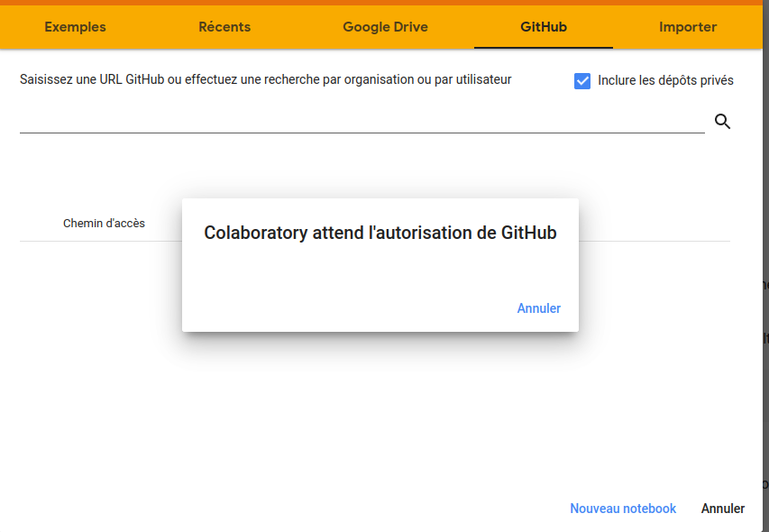The width and height of the screenshot is (769, 532).
Task: Click the magnifier search icon
Action: 722,121
